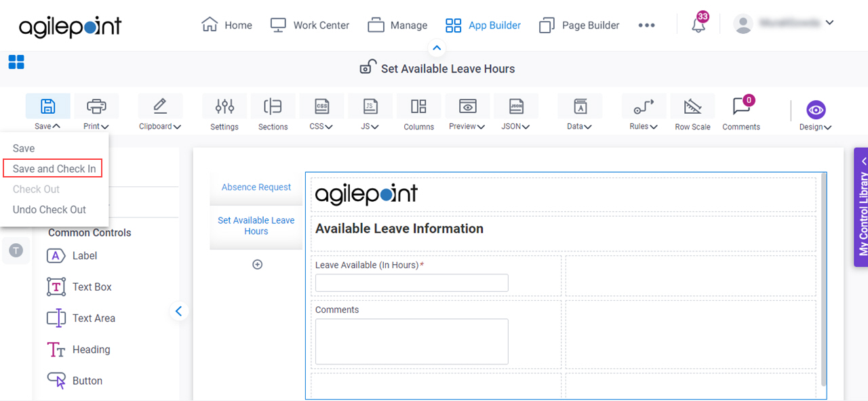Open the user account dropdown chevron
Image resolution: width=868 pixels, height=401 pixels.
point(829,23)
